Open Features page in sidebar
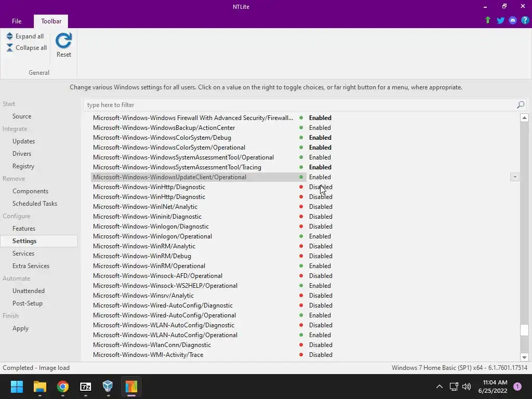The width and height of the screenshot is (532, 399). coord(24,229)
